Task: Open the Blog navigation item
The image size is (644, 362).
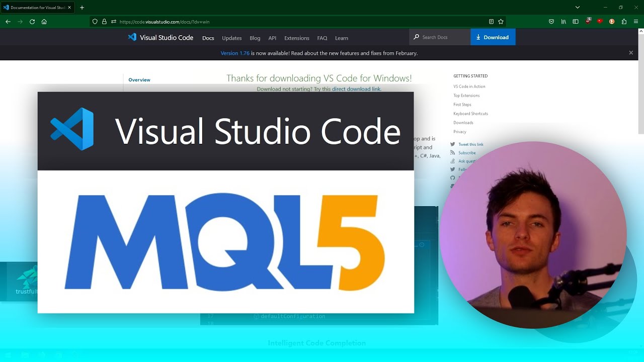Action: pyautogui.click(x=255, y=38)
